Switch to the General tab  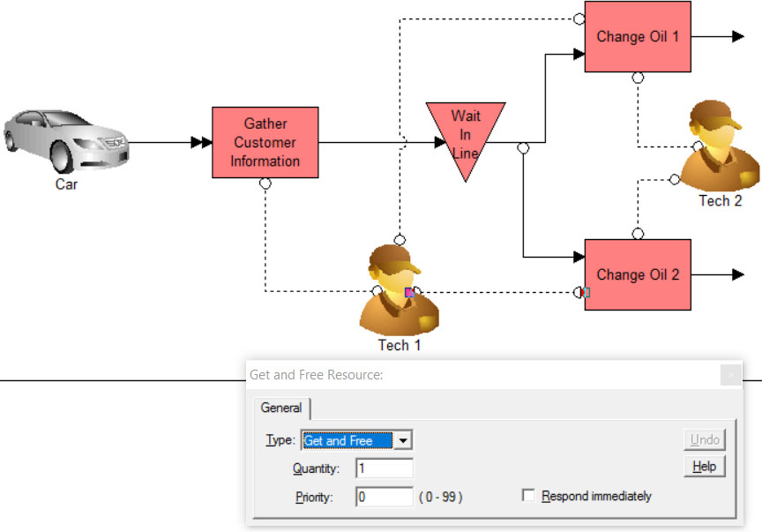tap(281, 408)
